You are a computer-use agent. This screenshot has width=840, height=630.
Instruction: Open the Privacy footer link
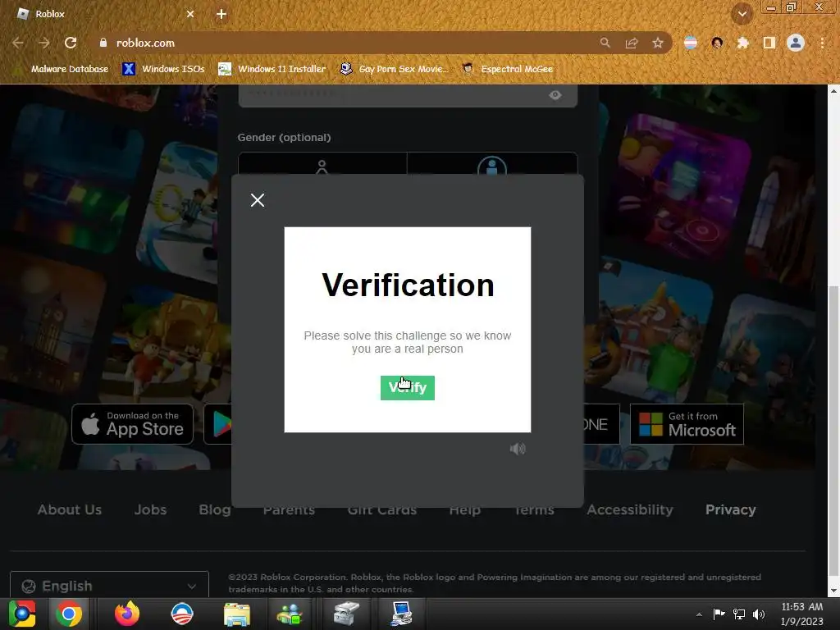coord(731,509)
